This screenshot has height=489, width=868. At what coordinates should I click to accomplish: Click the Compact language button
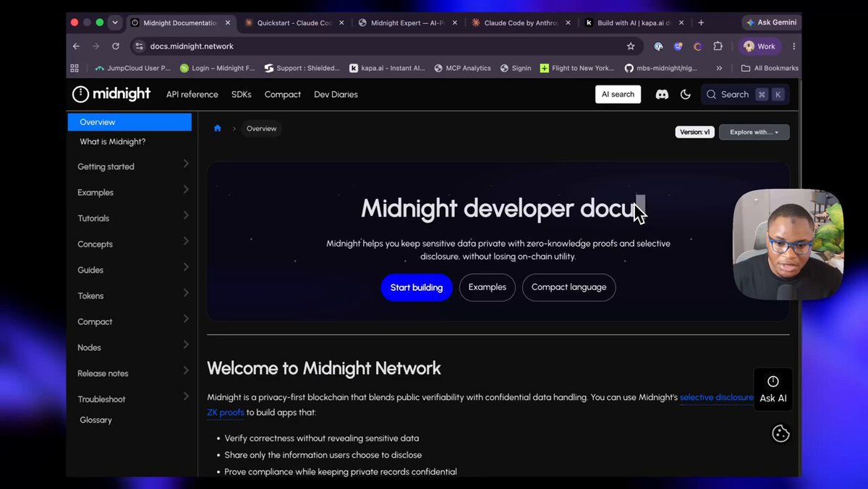click(x=569, y=287)
